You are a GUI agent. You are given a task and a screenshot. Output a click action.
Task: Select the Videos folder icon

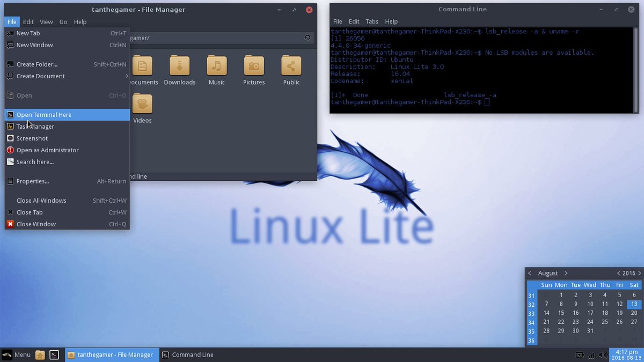coord(142,104)
